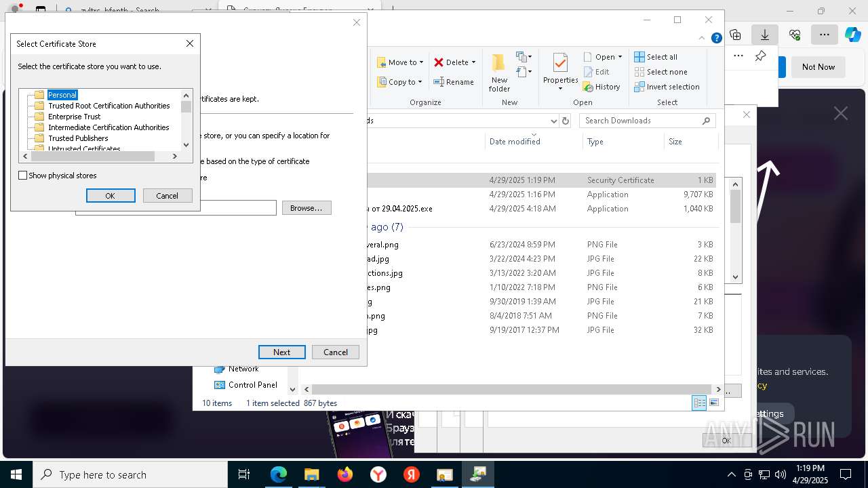Pin the Edge downloads panel
The height and width of the screenshot is (488, 868).
coord(761,56)
